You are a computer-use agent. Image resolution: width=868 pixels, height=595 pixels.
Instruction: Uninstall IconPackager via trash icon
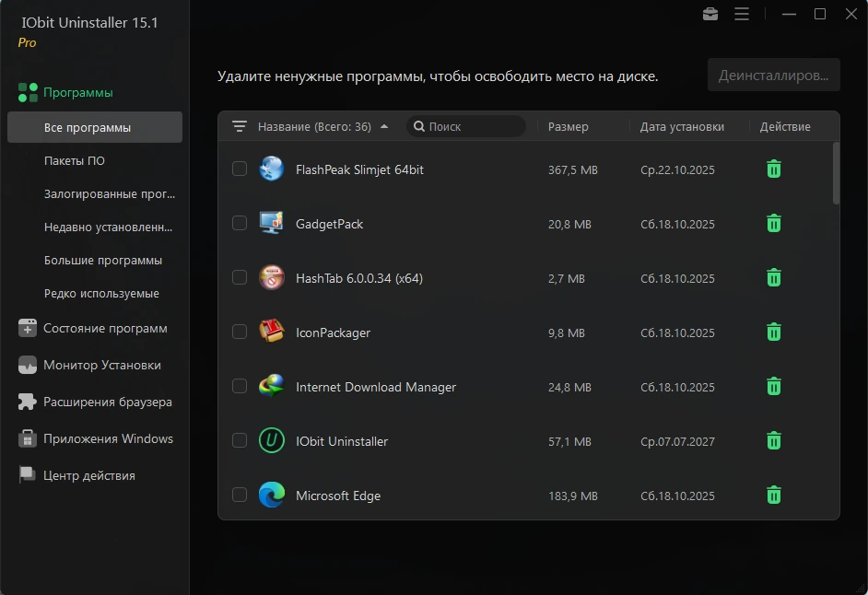[x=774, y=332]
